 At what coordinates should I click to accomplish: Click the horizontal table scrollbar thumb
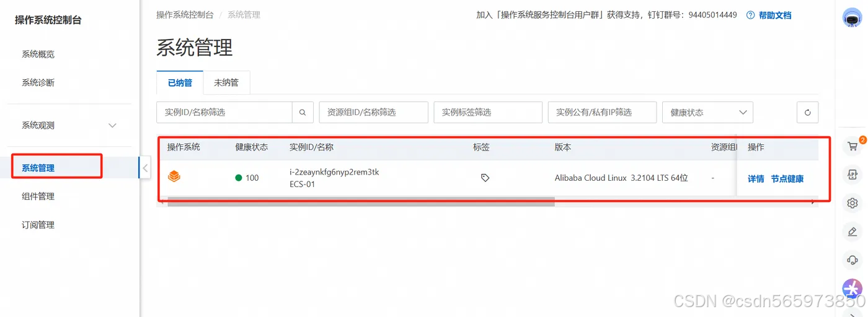[361, 202]
